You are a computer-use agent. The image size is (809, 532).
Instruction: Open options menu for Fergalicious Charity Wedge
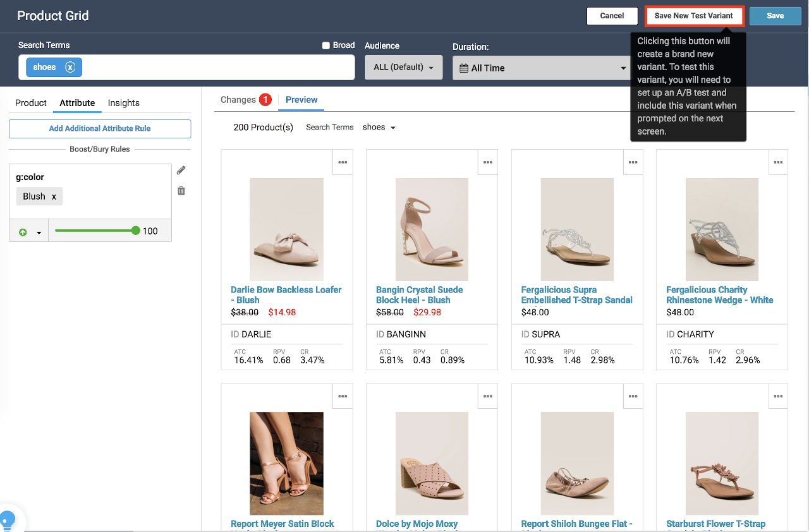coord(778,162)
